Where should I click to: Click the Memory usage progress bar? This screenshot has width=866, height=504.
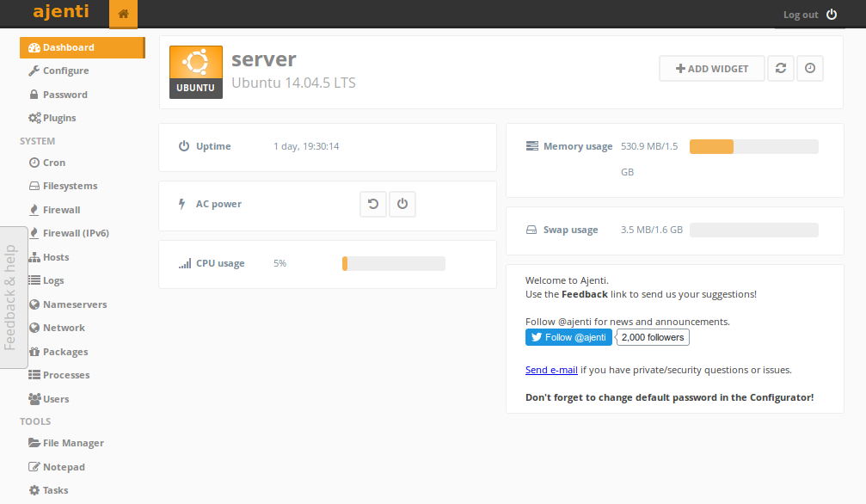(x=753, y=147)
